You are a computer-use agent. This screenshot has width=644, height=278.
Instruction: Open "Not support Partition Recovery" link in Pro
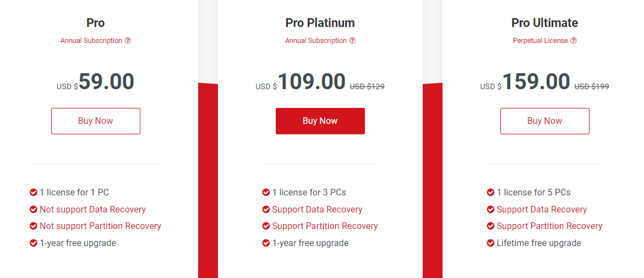click(x=100, y=226)
